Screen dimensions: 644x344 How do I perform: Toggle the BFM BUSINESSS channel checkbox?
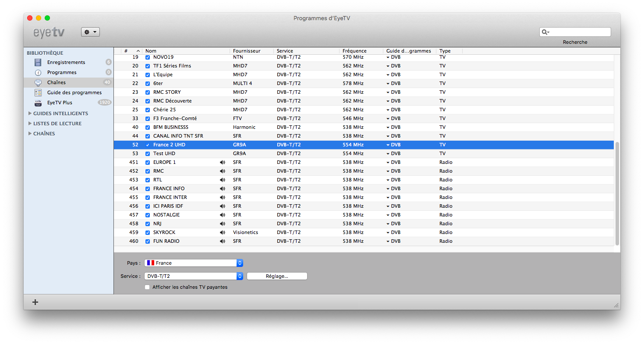point(148,127)
